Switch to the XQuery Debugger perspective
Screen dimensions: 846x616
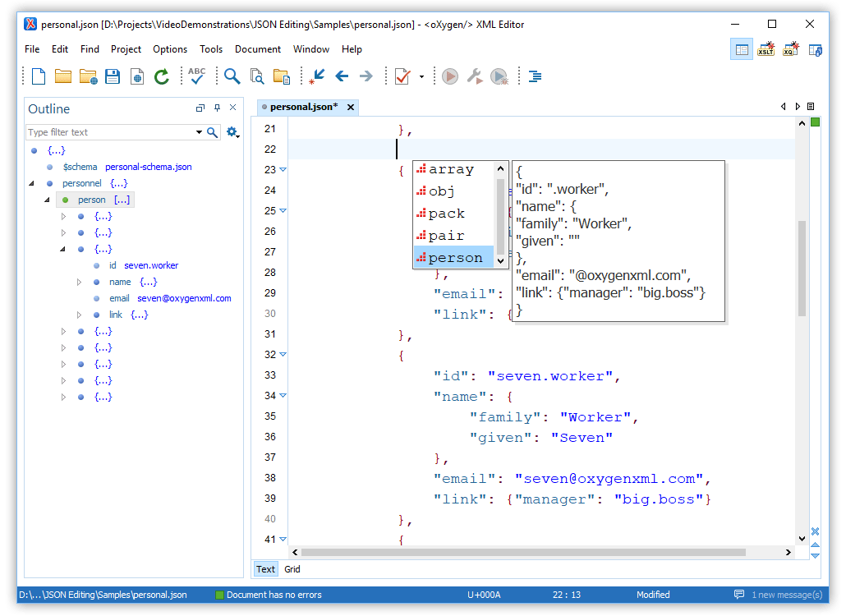[791, 49]
